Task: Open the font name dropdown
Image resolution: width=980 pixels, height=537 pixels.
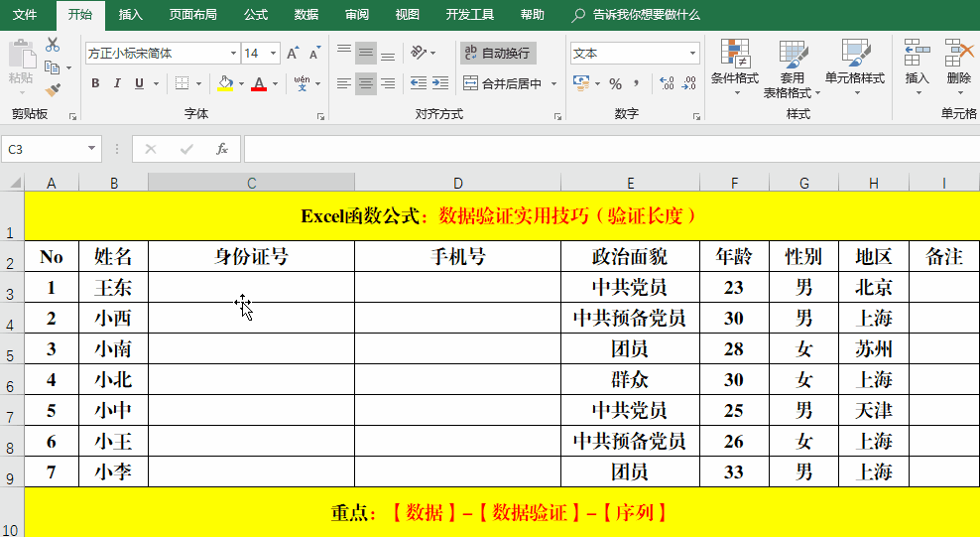Action: (x=234, y=54)
